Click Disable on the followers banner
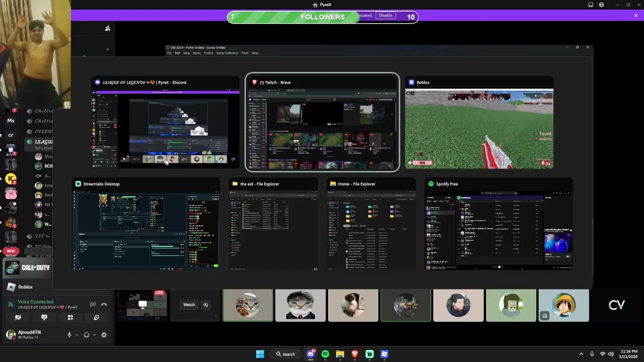 [x=386, y=16]
